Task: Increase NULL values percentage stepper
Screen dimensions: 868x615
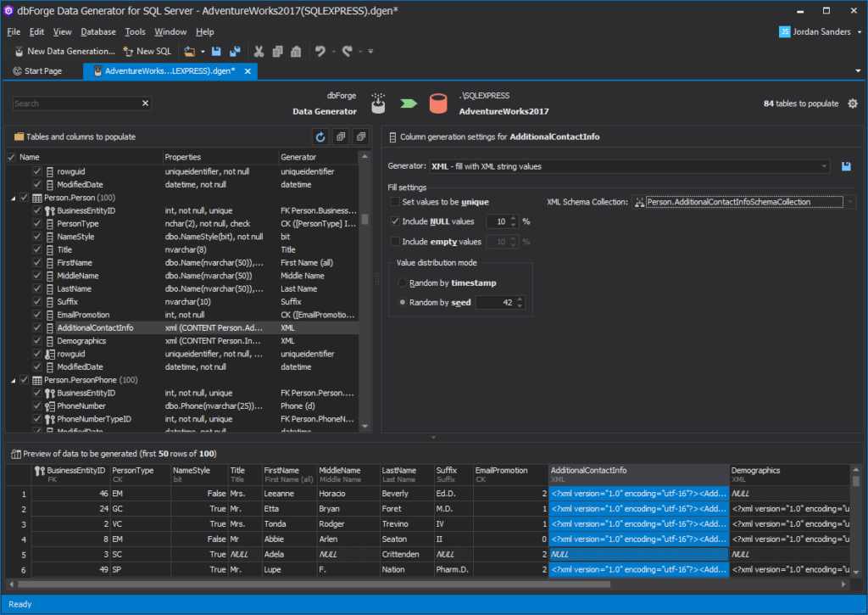Action: coord(514,218)
